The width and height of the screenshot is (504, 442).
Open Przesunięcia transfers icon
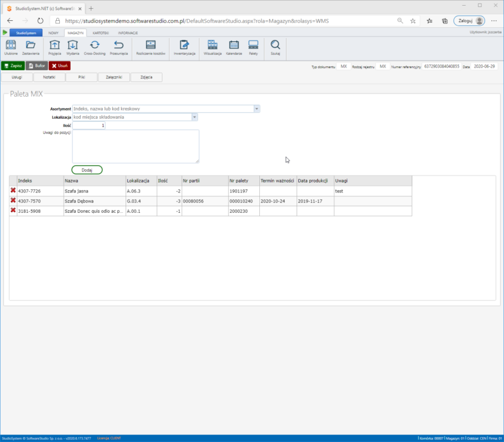pos(119,47)
